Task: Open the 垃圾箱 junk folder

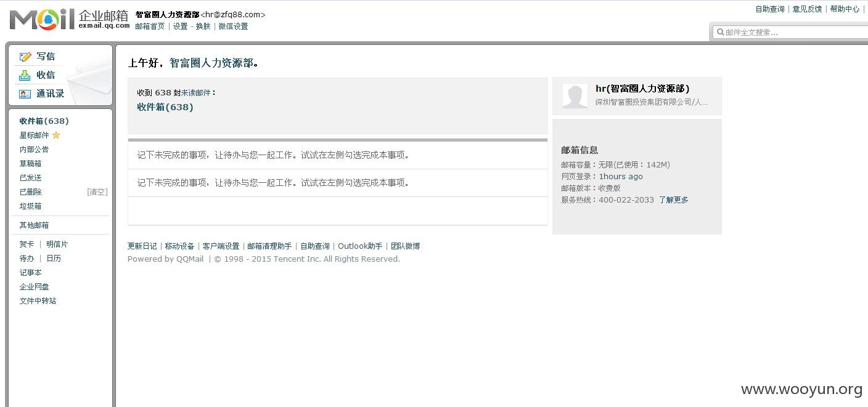Action: pyautogui.click(x=30, y=206)
